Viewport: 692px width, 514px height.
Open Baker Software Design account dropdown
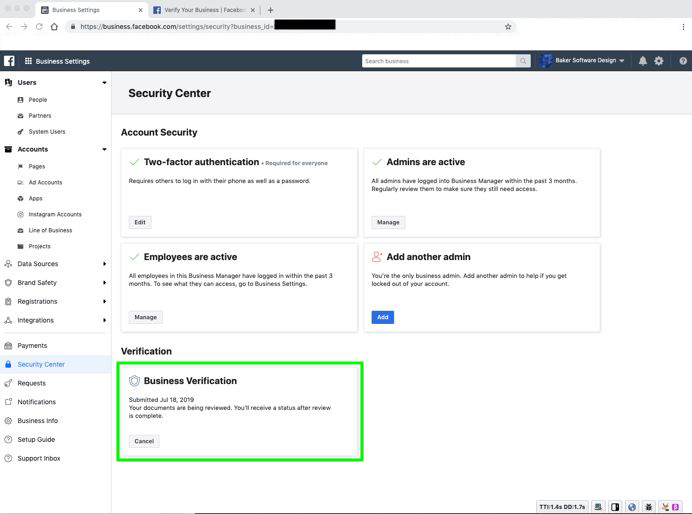(x=582, y=60)
